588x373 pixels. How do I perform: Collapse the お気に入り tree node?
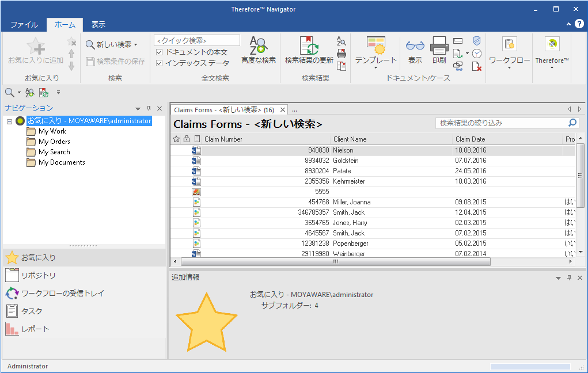pyautogui.click(x=9, y=121)
